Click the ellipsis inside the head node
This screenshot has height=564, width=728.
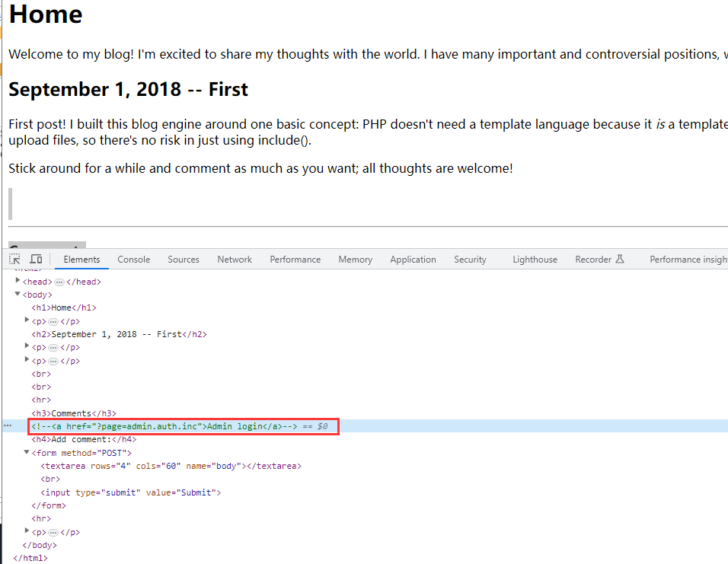pos(59,282)
